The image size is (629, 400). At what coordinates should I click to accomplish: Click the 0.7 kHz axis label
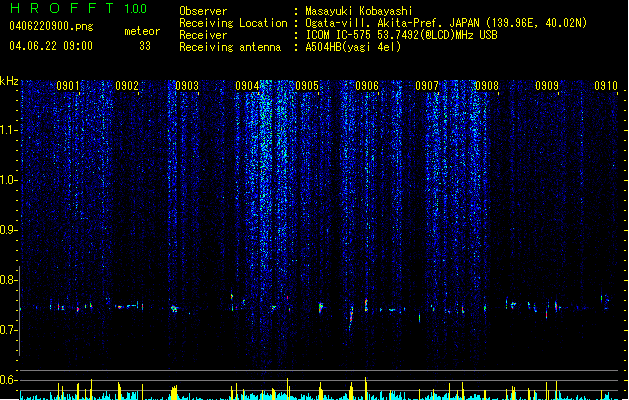coord(8,330)
